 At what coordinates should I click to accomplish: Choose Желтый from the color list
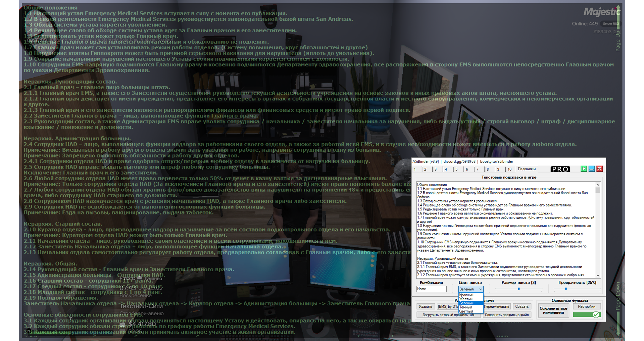click(471, 299)
